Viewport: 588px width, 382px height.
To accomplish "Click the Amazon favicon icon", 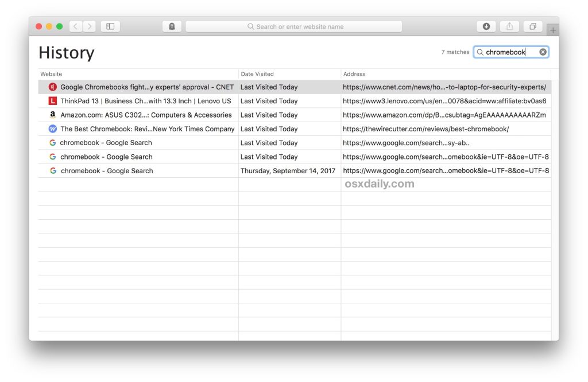I will point(53,115).
